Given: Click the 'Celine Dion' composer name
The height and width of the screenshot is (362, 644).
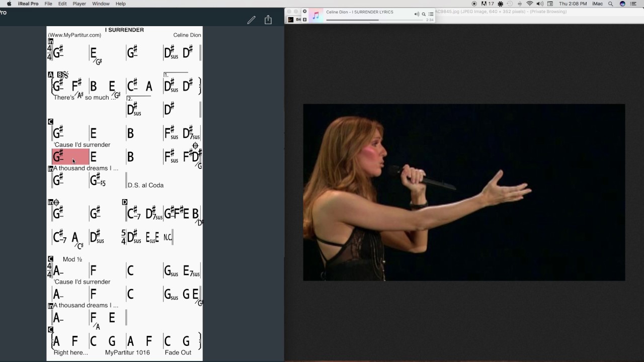Looking at the screenshot, I should pos(187,35).
